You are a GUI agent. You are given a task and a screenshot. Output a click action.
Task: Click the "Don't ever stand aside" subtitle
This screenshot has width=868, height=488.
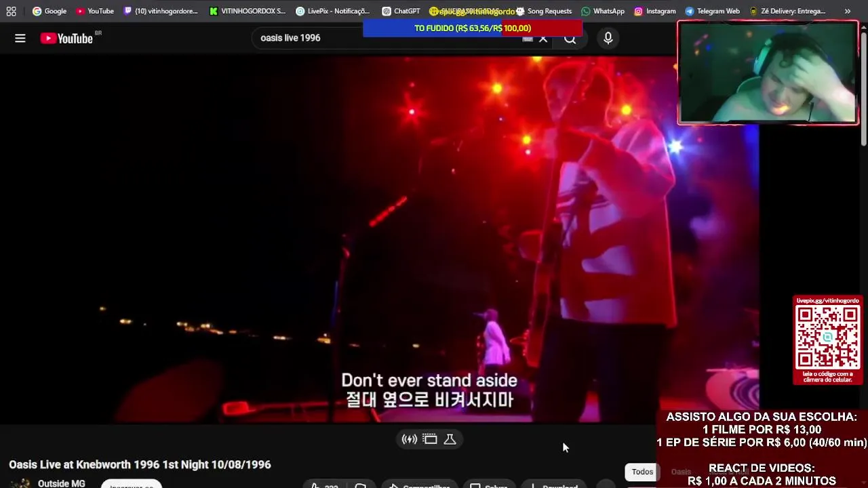(429, 380)
